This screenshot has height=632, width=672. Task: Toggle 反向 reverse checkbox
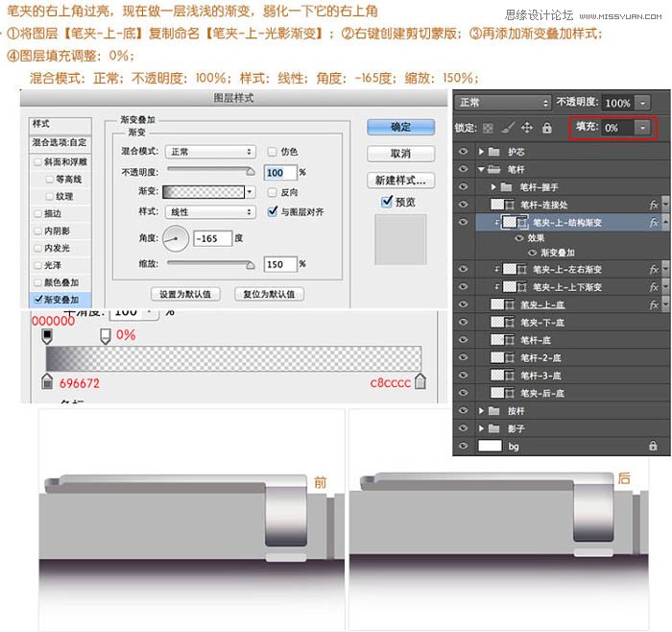[272, 192]
